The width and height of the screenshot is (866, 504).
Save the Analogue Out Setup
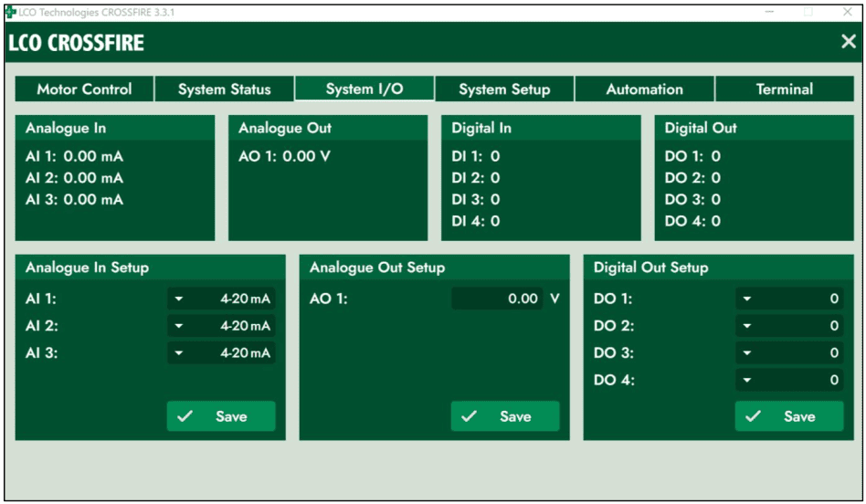(505, 416)
